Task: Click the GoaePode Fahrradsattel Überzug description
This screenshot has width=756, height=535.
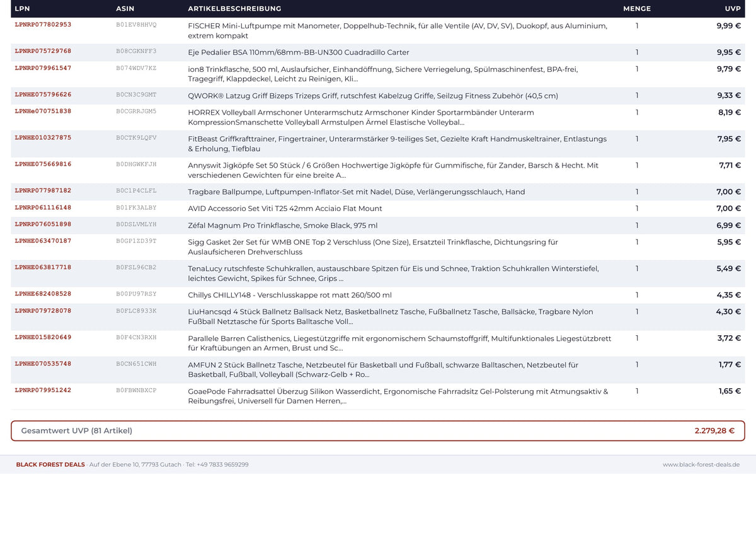Action: (398, 396)
